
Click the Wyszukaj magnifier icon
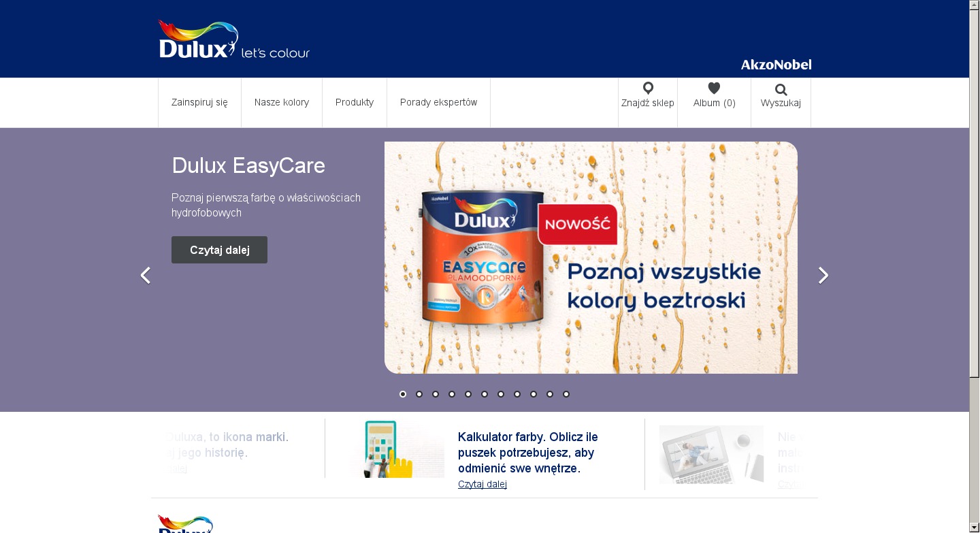[x=781, y=89]
